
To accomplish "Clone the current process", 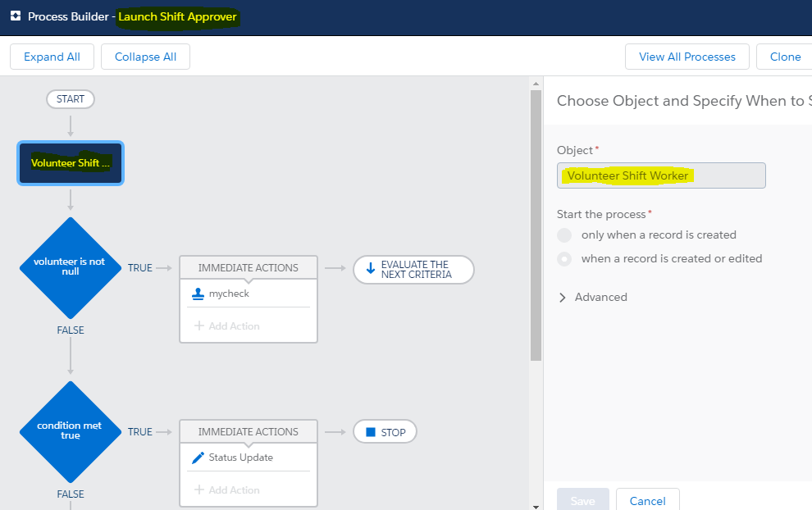I will click(x=784, y=57).
